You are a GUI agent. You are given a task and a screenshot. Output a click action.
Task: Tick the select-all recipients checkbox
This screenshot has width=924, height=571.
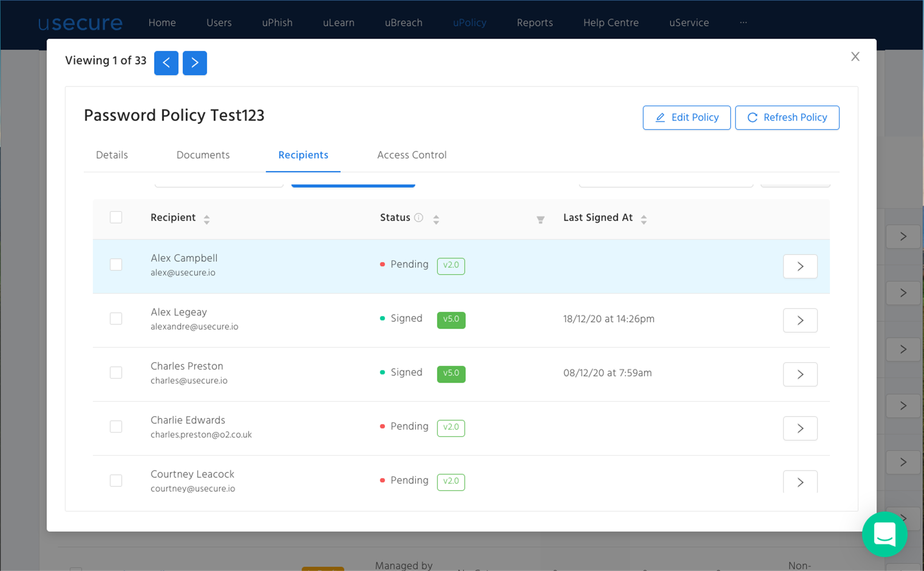click(x=116, y=217)
